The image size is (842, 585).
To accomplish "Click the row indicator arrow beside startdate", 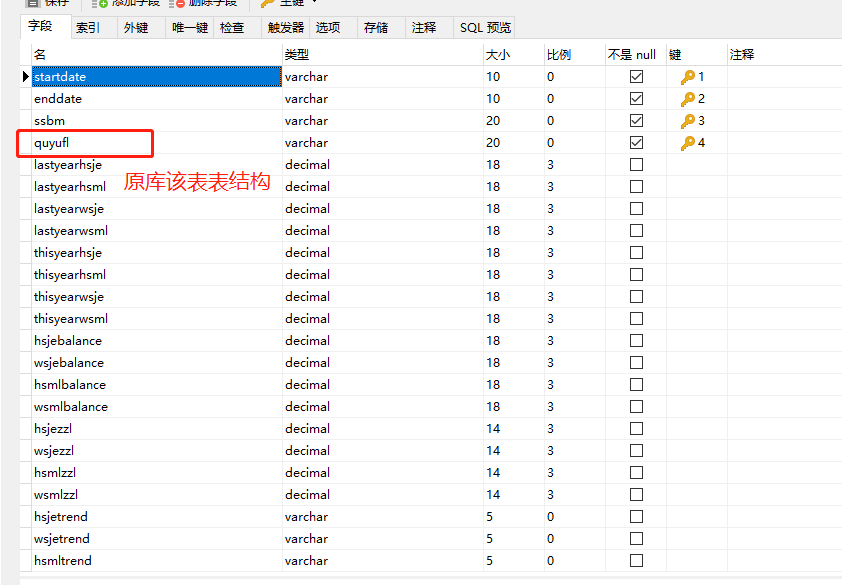I will (25, 77).
